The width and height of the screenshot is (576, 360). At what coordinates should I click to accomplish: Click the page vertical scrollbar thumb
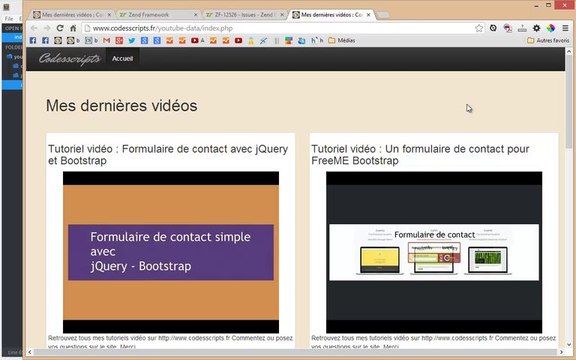click(x=569, y=101)
